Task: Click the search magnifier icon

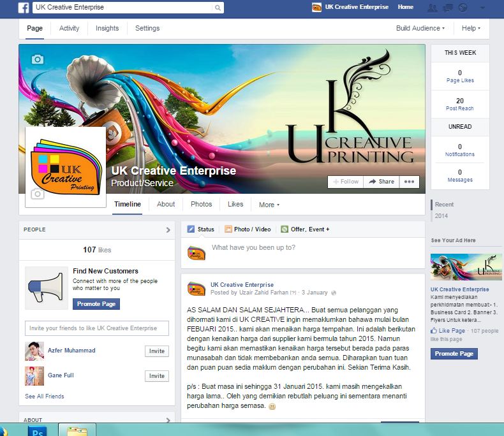Action: click(218, 8)
